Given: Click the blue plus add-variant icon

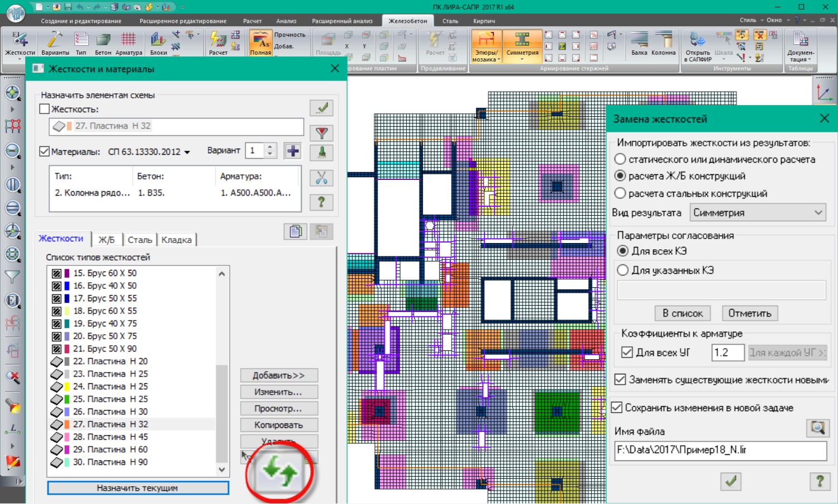Looking at the screenshot, I should pyautogui.click(x=293, y=151).
